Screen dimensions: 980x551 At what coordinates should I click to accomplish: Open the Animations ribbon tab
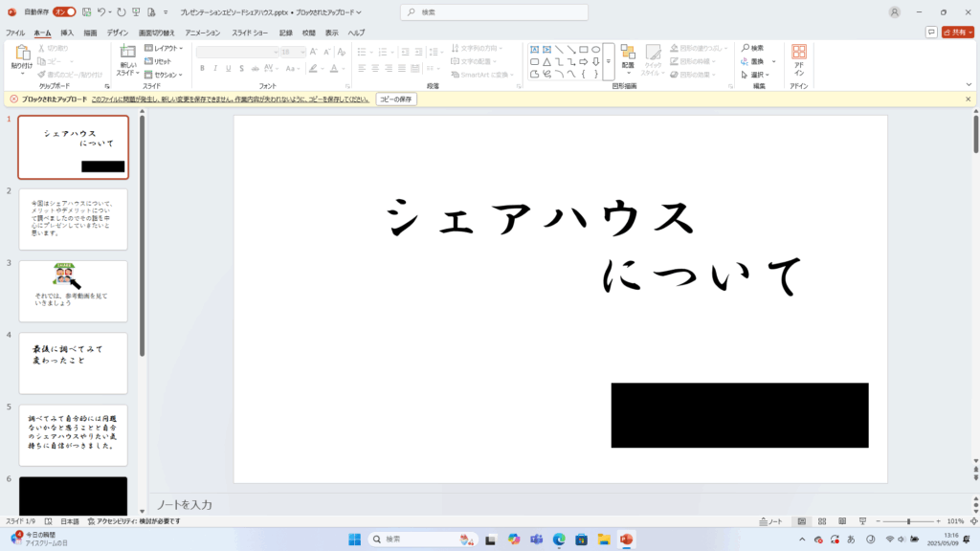tap(202, 33)
